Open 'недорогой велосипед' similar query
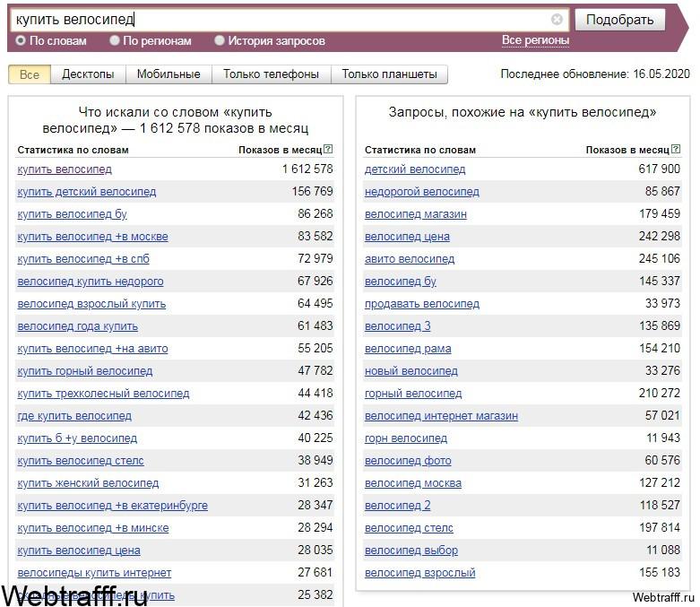 click(x=422, y=192)
